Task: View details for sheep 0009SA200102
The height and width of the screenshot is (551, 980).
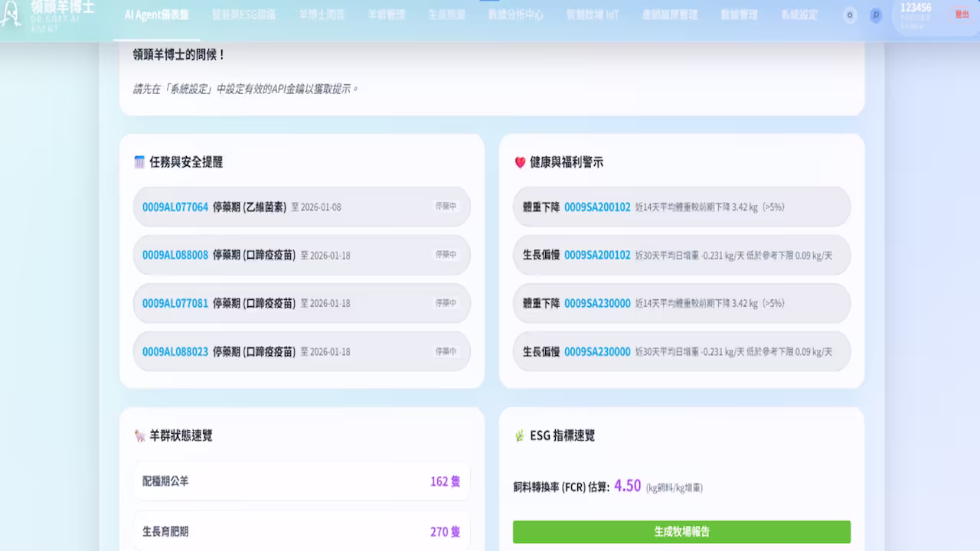Action: pyautogui.click(x=597, y=207)
